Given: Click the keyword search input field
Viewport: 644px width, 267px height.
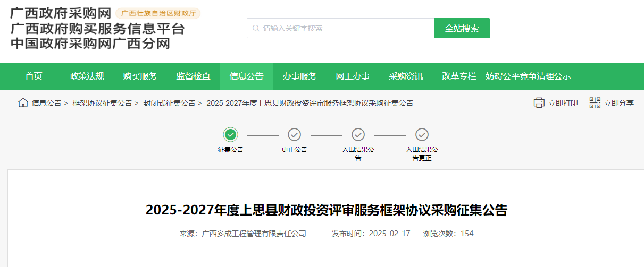Looking at the screenshot, I should 346,29.
